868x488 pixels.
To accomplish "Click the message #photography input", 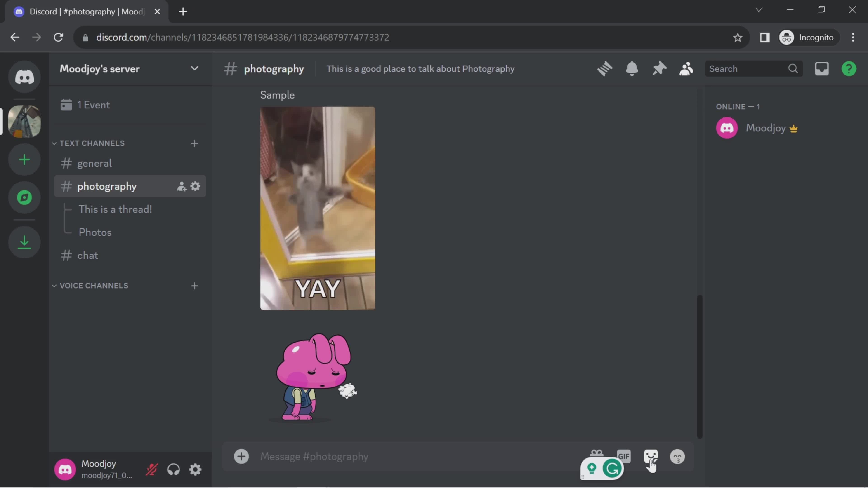I will (x=421, y=457).
